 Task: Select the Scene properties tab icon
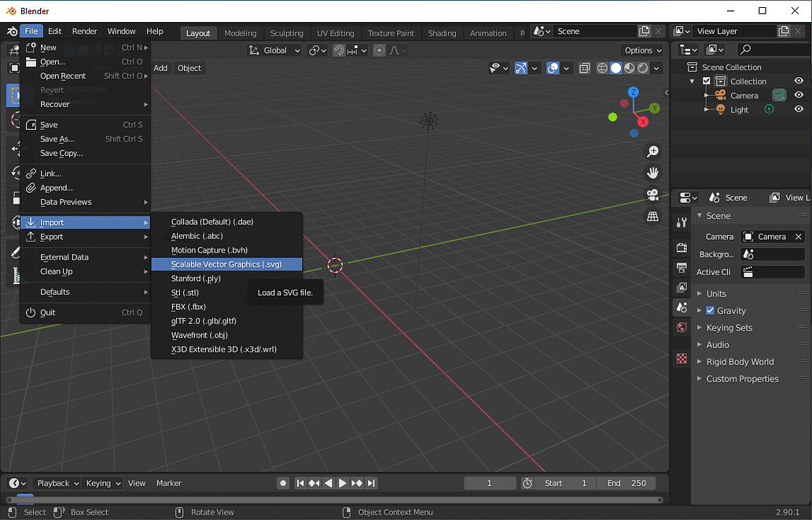click(x=681, y=307)
